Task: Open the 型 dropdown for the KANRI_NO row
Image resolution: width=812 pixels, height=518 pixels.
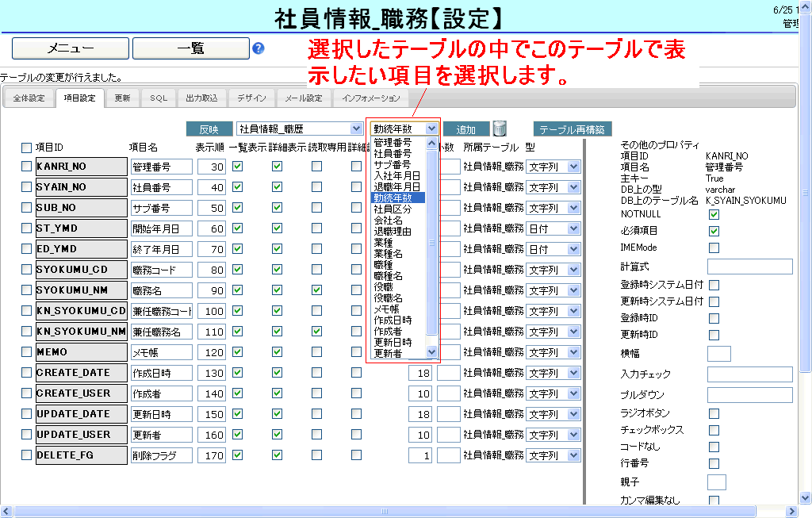Action: 573,167
